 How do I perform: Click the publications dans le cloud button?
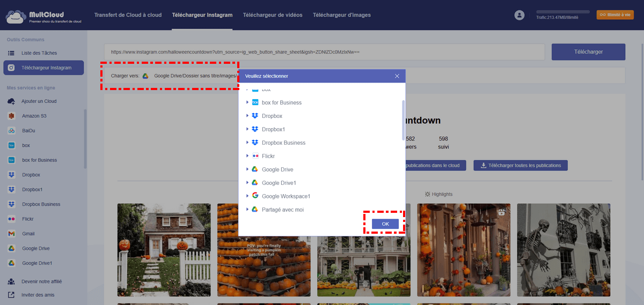click(x=435, y=165)
